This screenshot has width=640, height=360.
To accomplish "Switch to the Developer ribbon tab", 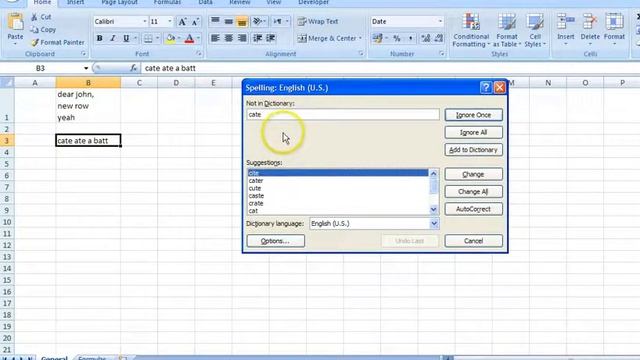I will click(313, 2).
